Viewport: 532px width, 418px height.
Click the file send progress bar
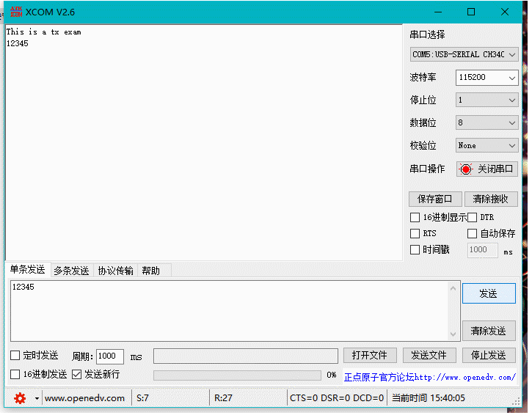click(237, 375)
